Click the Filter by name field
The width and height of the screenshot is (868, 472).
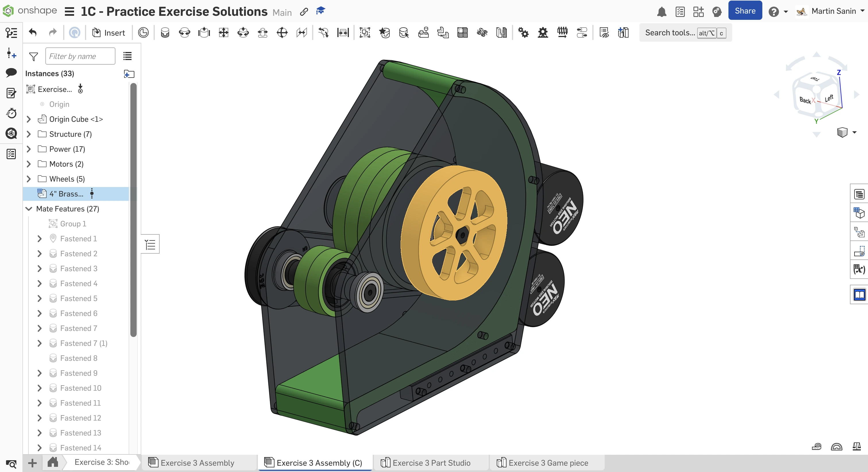point(80,56)
